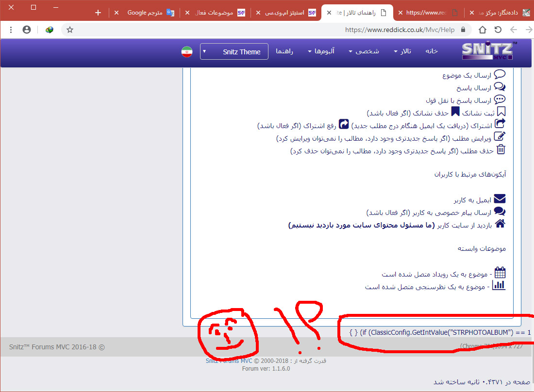The height and width of the screenshot is (392, 534).
Task: Expand the آلبوم‌ها navigation menu
Action: 323,51
